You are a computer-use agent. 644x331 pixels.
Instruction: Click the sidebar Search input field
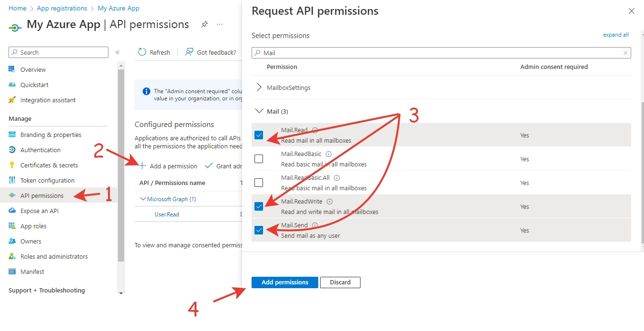tap(59, 52)
